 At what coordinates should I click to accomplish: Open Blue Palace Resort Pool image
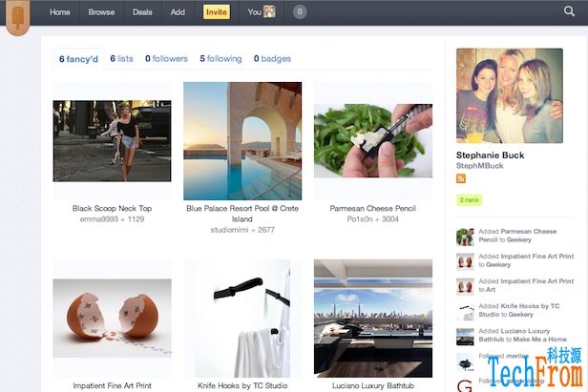(242, 139)
